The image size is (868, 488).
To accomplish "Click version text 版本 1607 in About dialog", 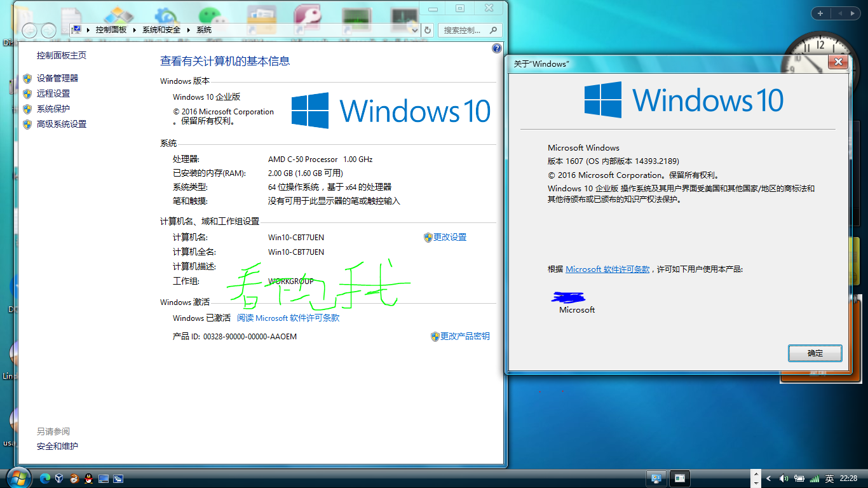I will 566,161.
